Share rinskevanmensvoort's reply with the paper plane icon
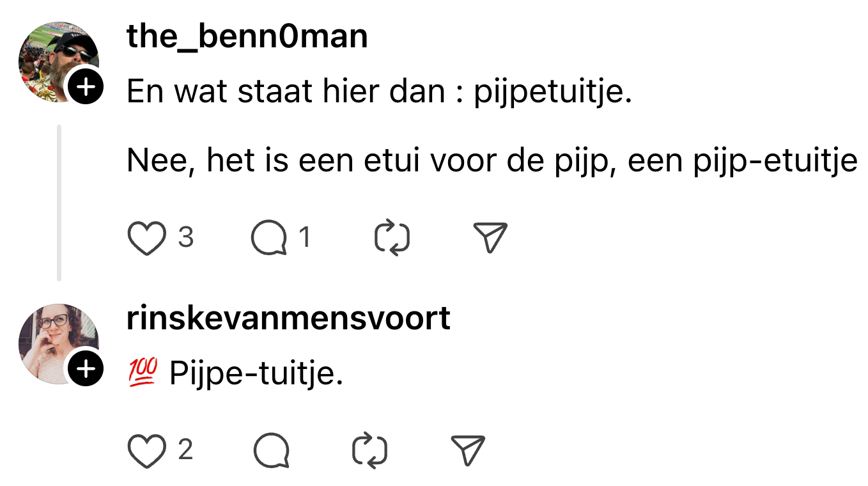 (468, 450)
